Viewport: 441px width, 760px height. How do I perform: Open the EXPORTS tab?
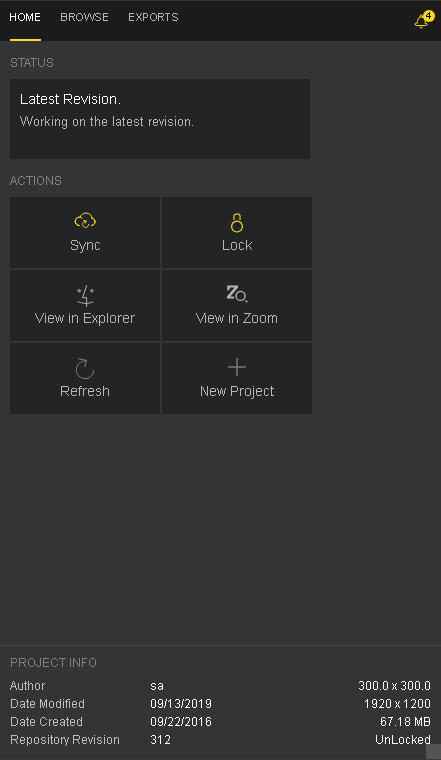(153, 17)
